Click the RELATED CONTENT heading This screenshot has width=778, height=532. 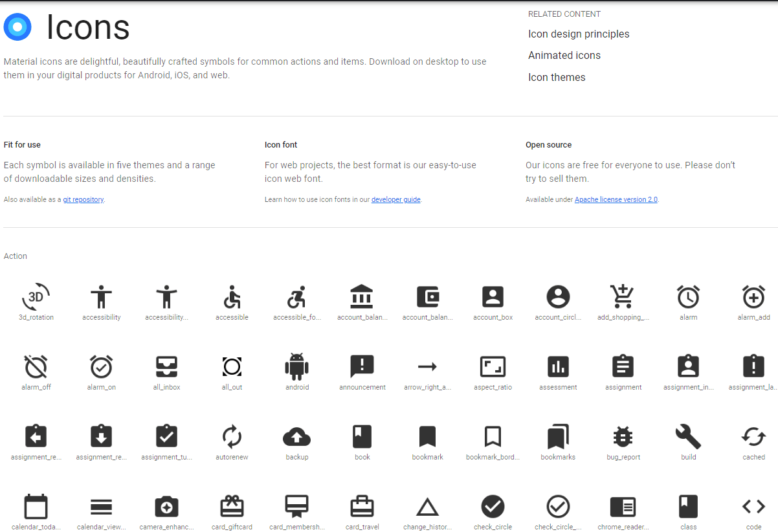coord(564,14)
